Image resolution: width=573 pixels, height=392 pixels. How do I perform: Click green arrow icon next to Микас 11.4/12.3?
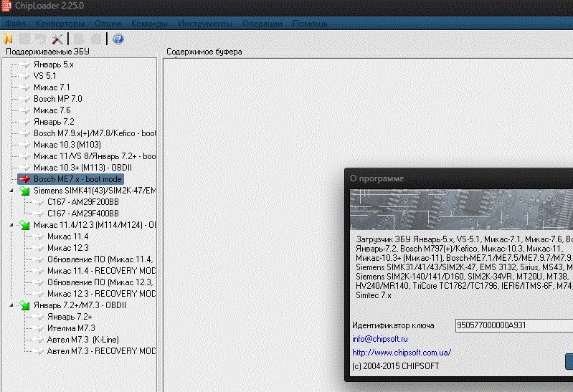pos(25,226)
